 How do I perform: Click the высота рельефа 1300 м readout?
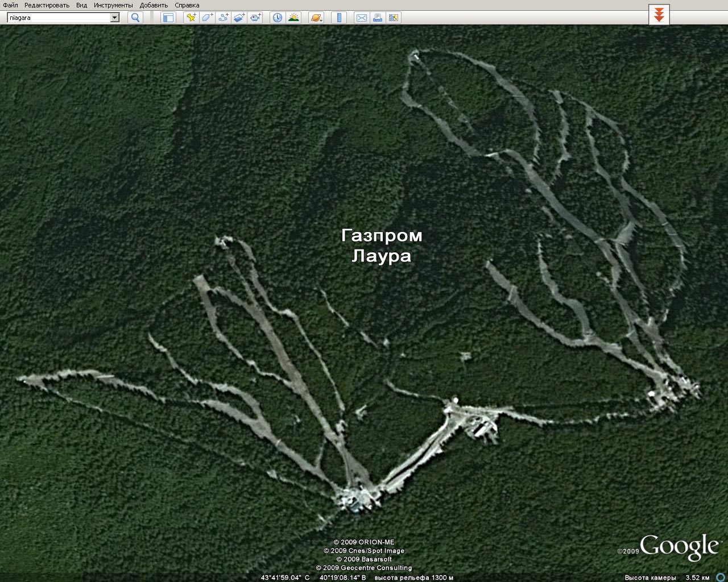click(x=414, y=577)
